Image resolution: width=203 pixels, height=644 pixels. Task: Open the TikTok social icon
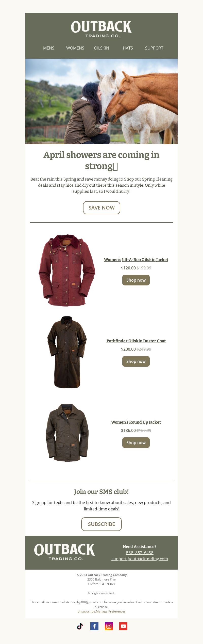tap(80, 626)
